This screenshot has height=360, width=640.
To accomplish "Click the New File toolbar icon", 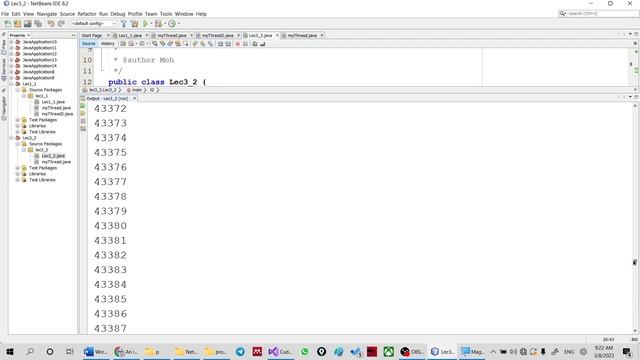I will [x=7, y=24].
